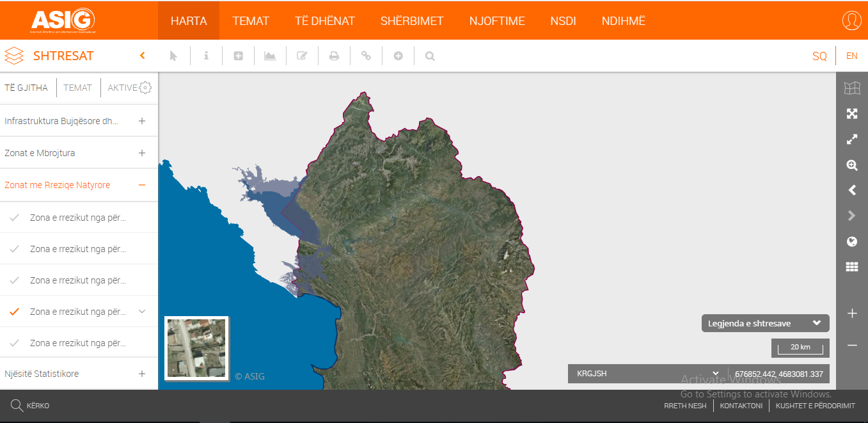
Task: Click the square plus toolbar icon
Action: coord(238,56)
